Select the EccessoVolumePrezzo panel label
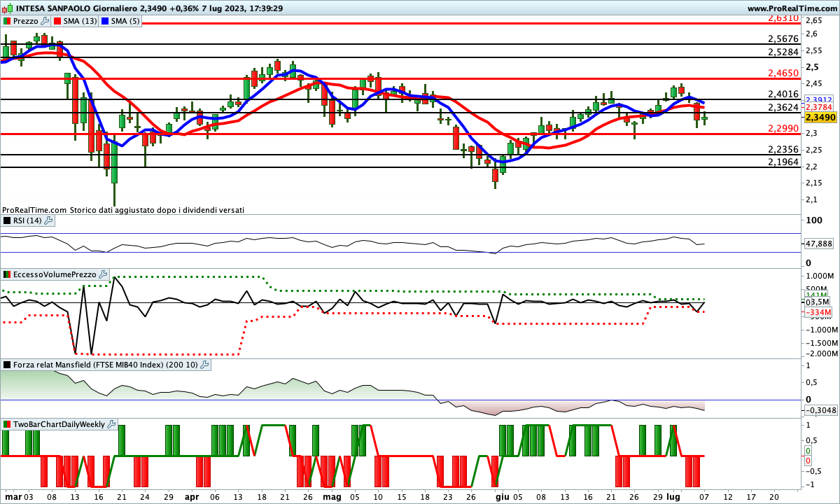 [55, 274]
